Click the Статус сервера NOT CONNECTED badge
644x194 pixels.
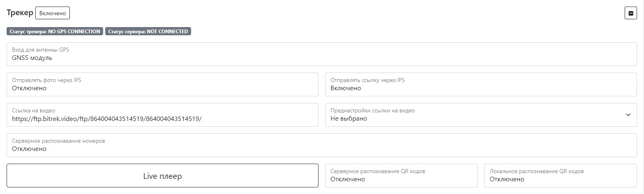148,31
